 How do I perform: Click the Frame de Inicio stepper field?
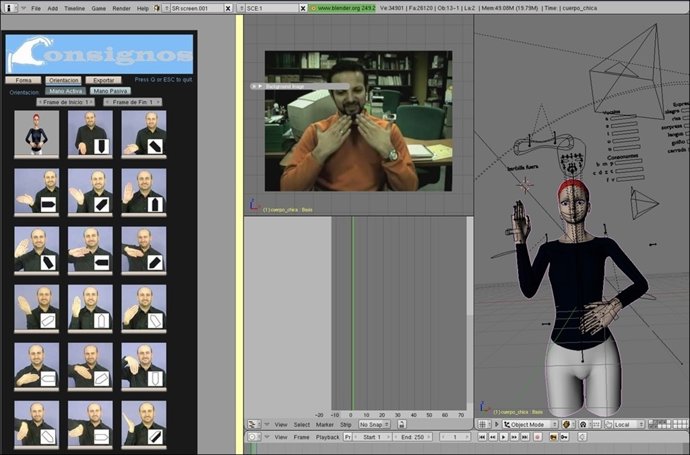click(66, 102)
